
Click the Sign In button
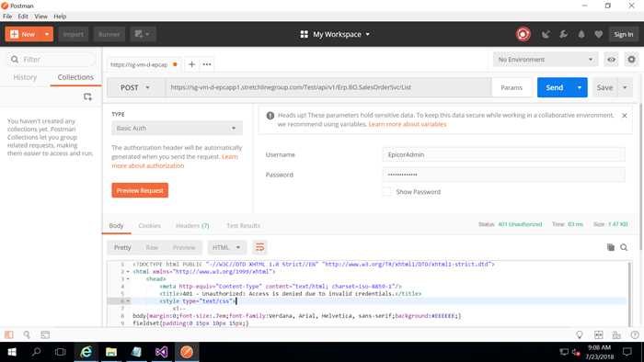pyautogui.click(x=624, y=34)
